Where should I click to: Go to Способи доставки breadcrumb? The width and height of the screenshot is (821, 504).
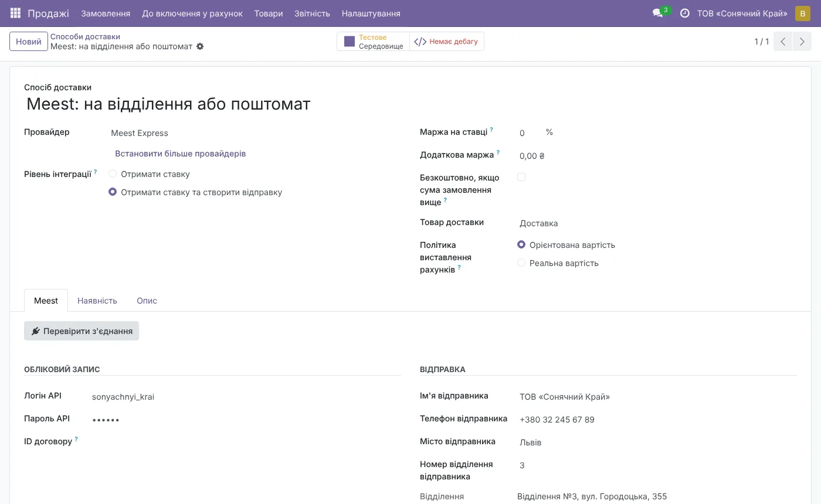pos(85,36)
